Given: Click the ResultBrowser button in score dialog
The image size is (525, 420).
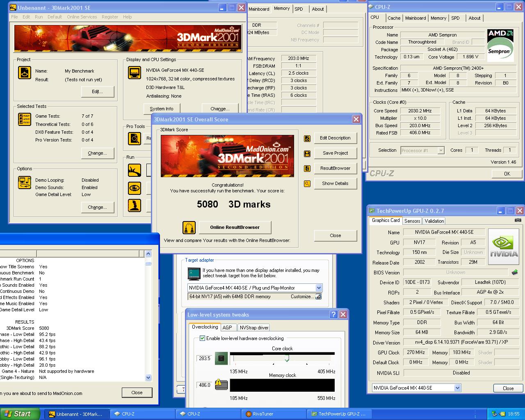Looking at the screenshot, I should pos(335,169).
